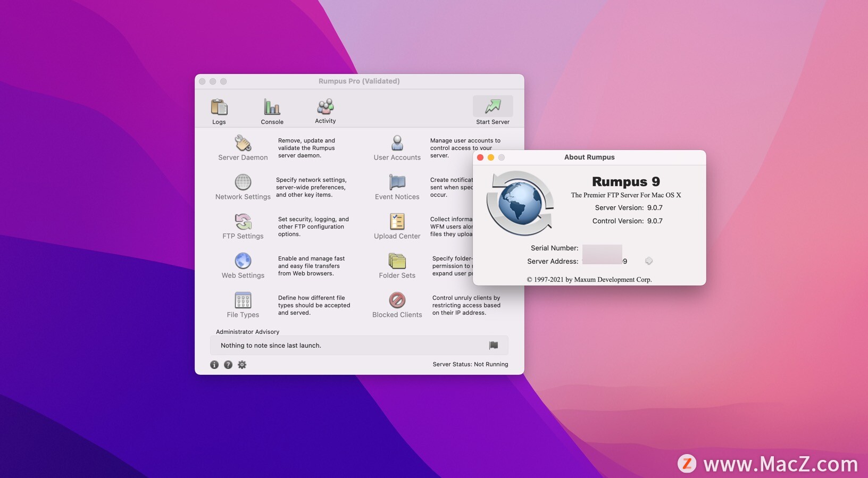The image size is (868, 478).
Task: Click 'Control unruly clients' description
Action: tap(466, 305)
